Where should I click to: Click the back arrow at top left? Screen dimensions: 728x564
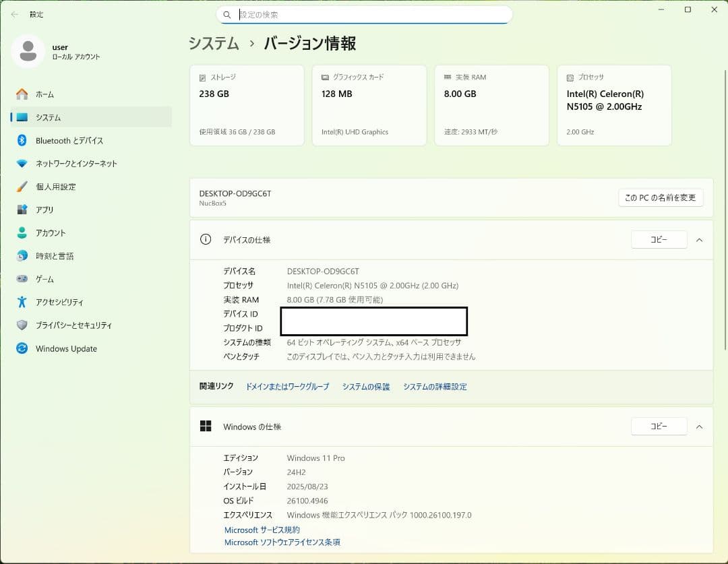point(14,14)
